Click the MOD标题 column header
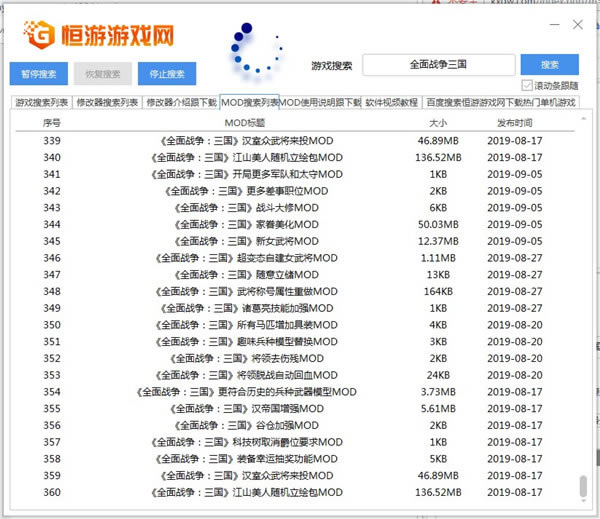The image size is (600, 519). click(245, 123)
